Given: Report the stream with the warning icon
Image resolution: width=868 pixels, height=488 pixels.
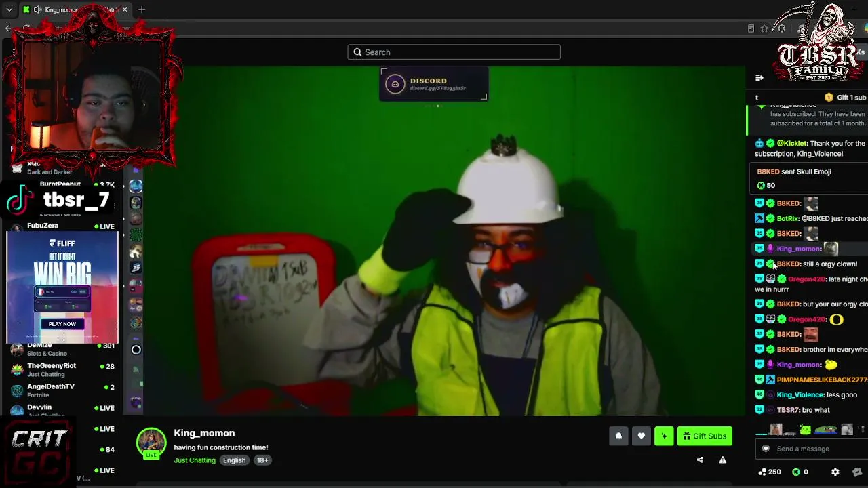Looking at the screenshot, I should pos(722,460).
